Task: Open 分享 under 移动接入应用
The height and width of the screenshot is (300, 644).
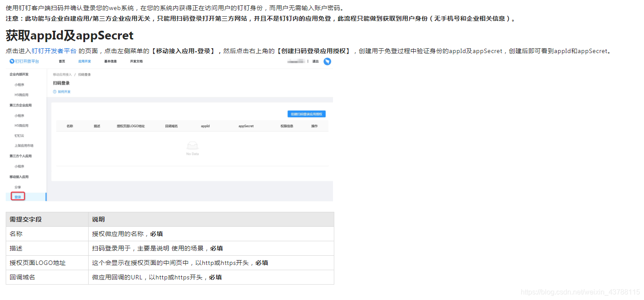Action: [18, 187]
